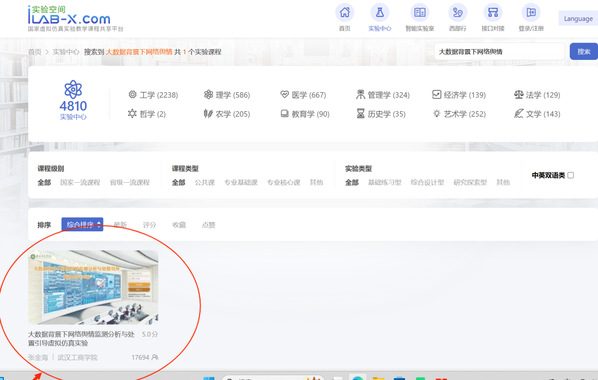Focus the search field containing 大数据背景下网络舆情
This screenshot has width=598, height=380.
click(x=499, y=52)
